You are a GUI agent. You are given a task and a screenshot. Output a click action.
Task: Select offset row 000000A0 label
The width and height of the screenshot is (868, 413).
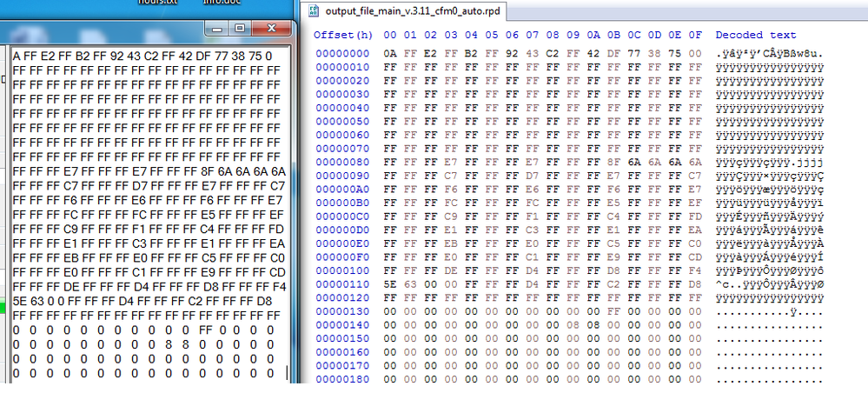click(342, 190)
